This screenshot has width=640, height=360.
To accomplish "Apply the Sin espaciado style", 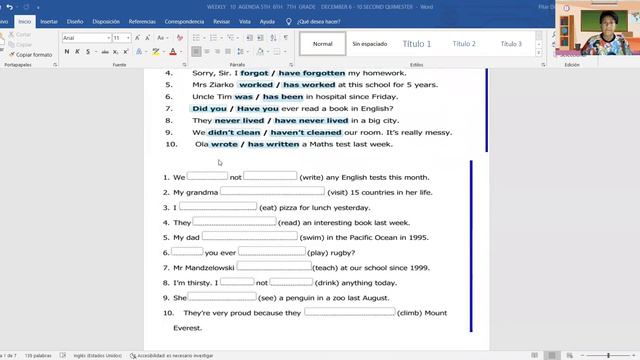I will pyautogui.click(x=370, y=44).
